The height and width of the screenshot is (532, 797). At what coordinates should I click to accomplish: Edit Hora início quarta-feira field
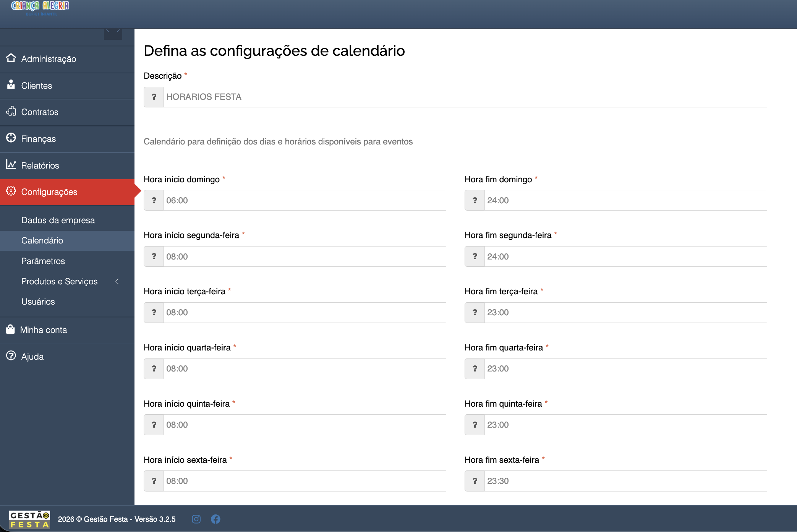(x=305, y=369)
